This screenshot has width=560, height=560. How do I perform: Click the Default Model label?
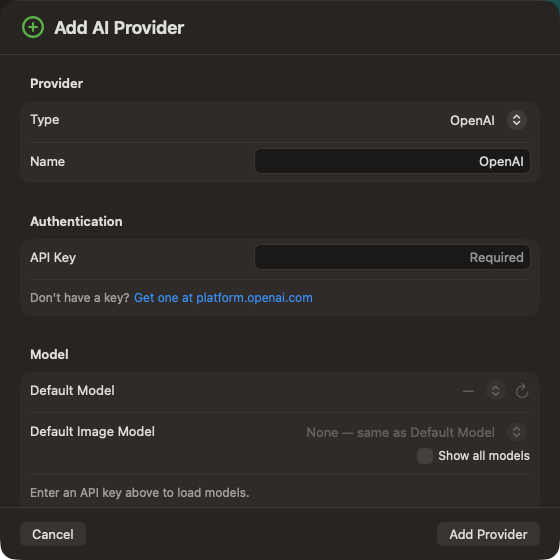pos(72,390)
